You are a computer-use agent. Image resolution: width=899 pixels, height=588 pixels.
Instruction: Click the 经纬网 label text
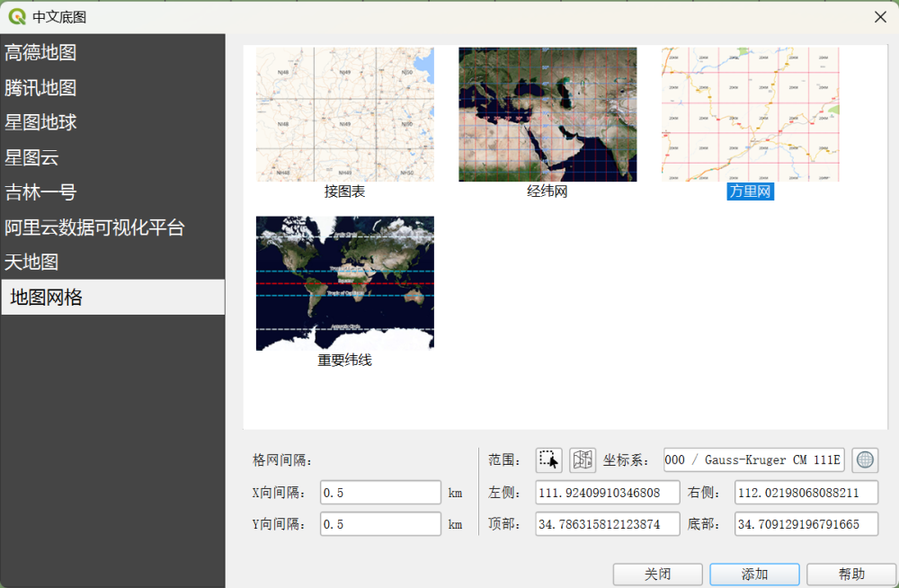[547, 192]
